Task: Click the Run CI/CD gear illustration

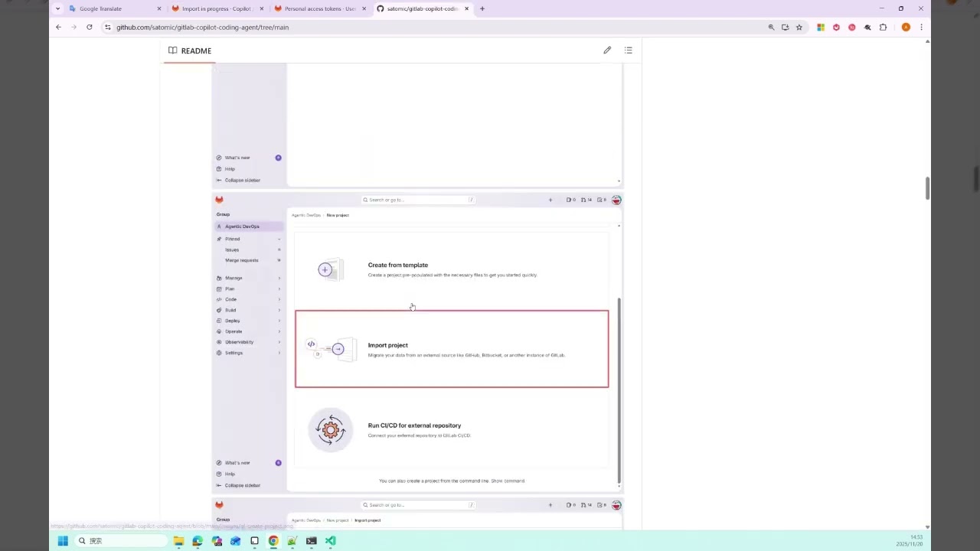Action: (x=330, y=430)
